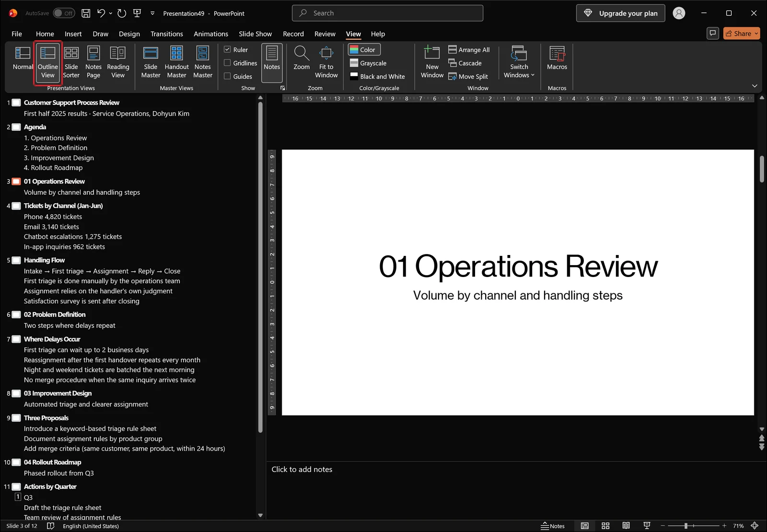Image resolution: width=767 pixels, height=532 pixels.
Task: Switch to the Transitions tab
Action: coord(166,34)
